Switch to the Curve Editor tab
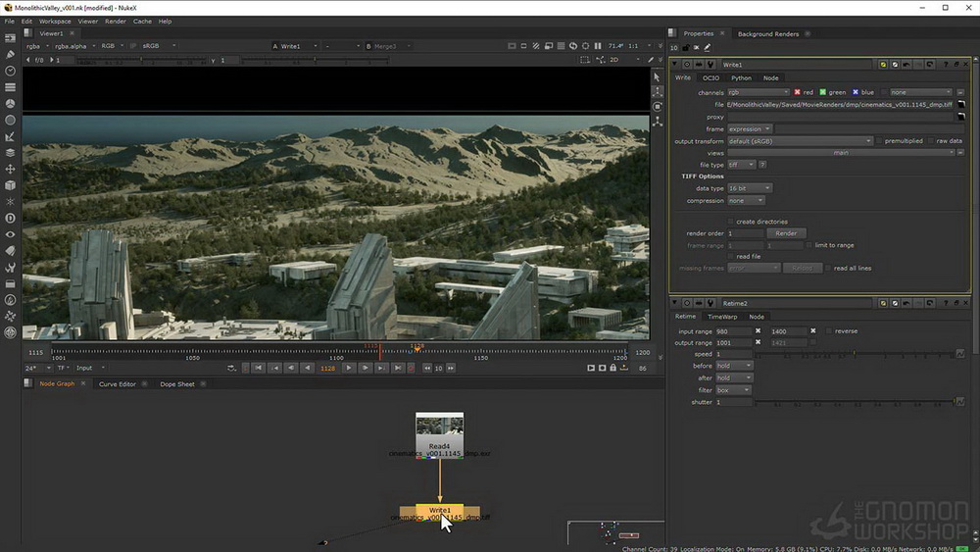This screenshot has width=980, height=552. (x=117, y=384)
